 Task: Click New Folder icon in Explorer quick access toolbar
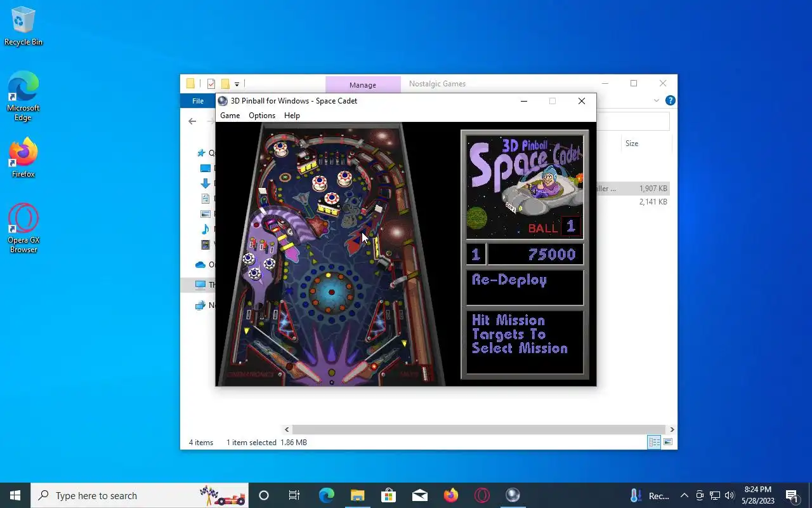[x=225, y=84]
